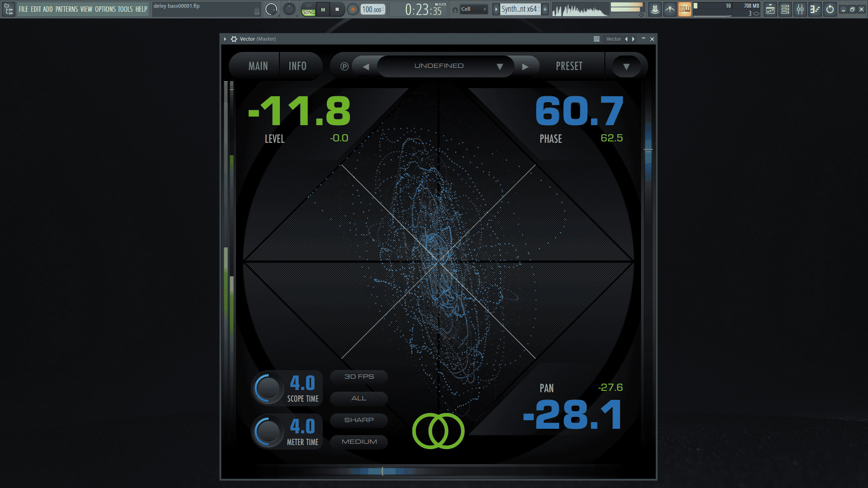Viewport: 868px width, 488px height.
Task: Switch to the INFO tab
Action: (x=297, y=66)
